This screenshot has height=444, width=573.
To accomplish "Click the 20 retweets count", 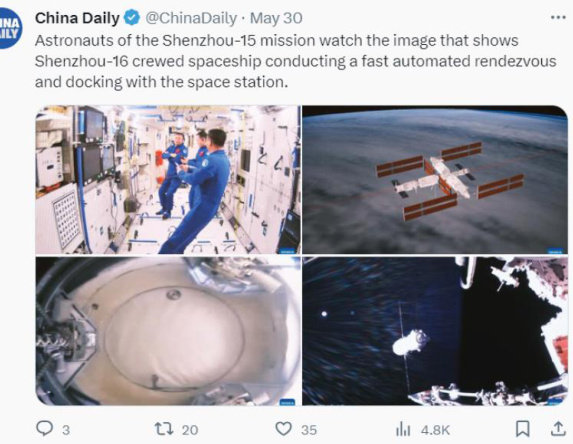I will (190, 430).
